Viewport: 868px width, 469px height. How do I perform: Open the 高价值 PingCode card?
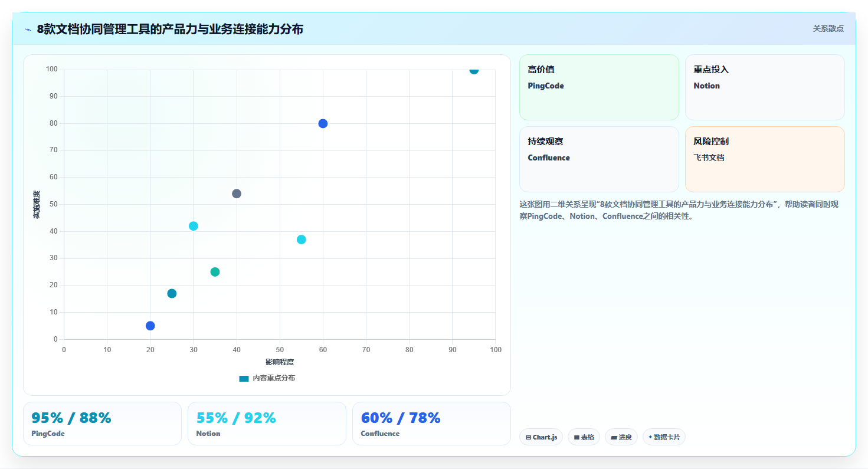pyautogui.click(x=599, y=87)
